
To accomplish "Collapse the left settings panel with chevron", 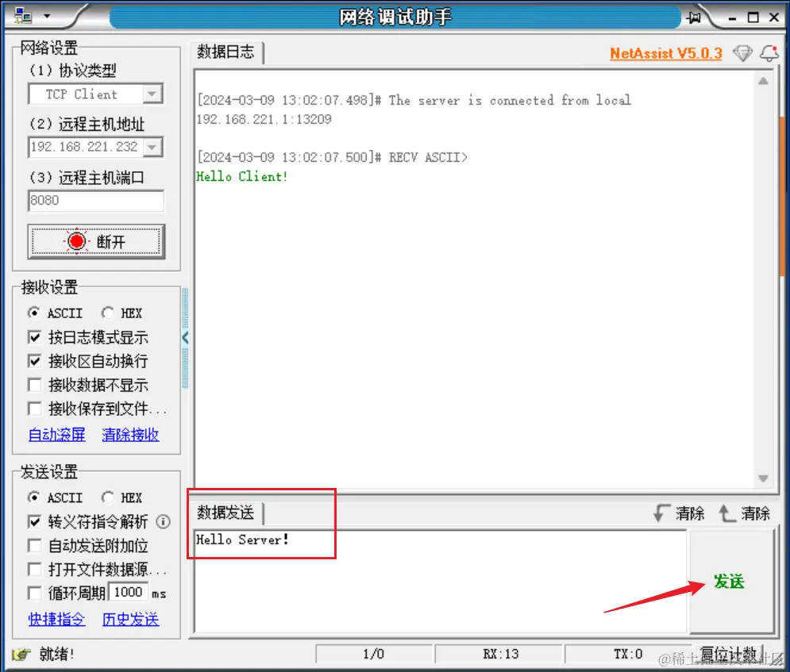I will [185, 337].
